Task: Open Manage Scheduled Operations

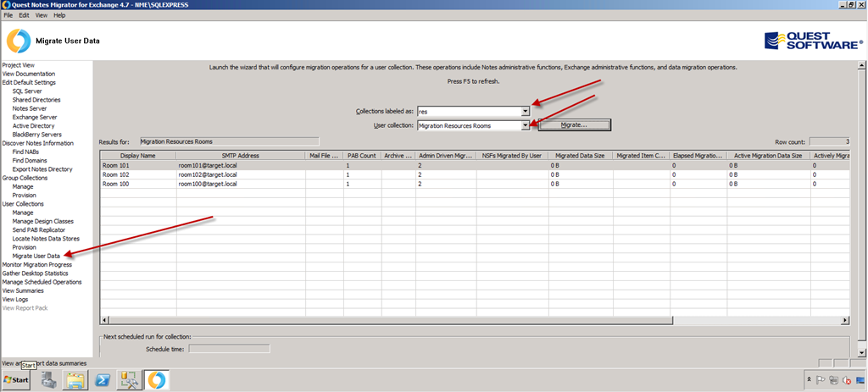Action: [x=42, y=282]
